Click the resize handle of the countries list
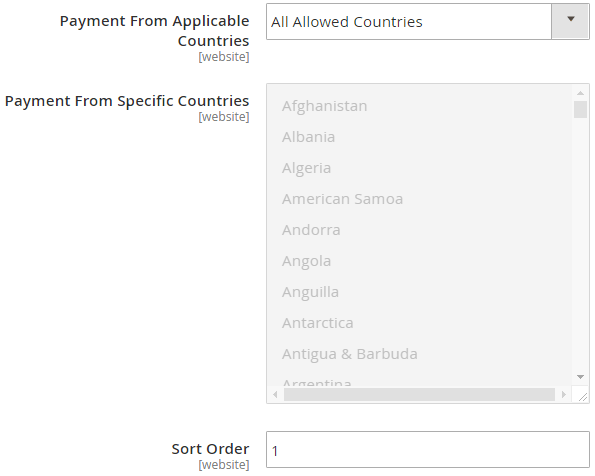Screen dimensions: 595x476 582,397
